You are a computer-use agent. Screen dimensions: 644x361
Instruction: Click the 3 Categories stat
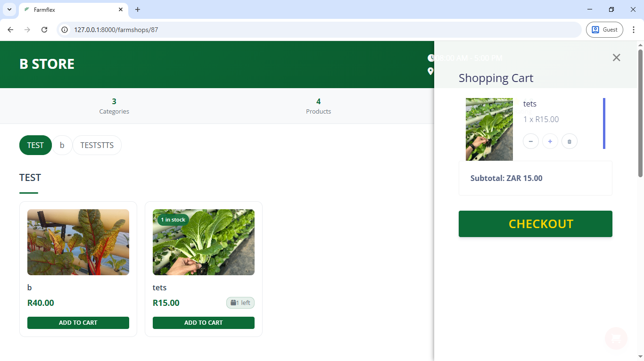(114, 106)
